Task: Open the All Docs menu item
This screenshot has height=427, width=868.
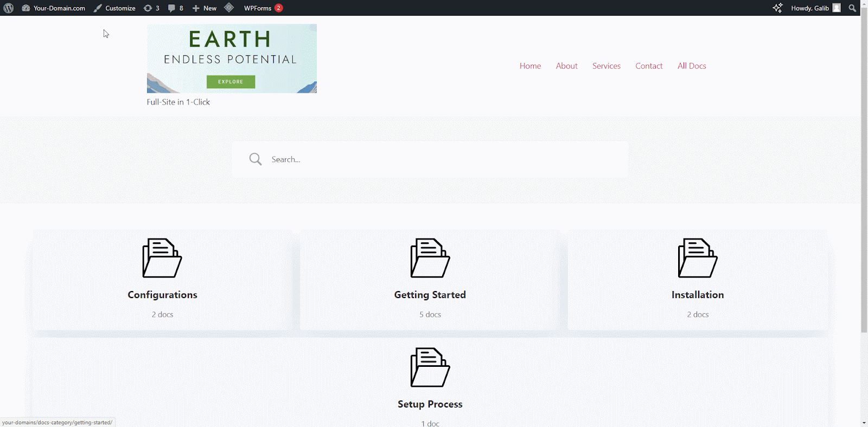Action: 692,66
